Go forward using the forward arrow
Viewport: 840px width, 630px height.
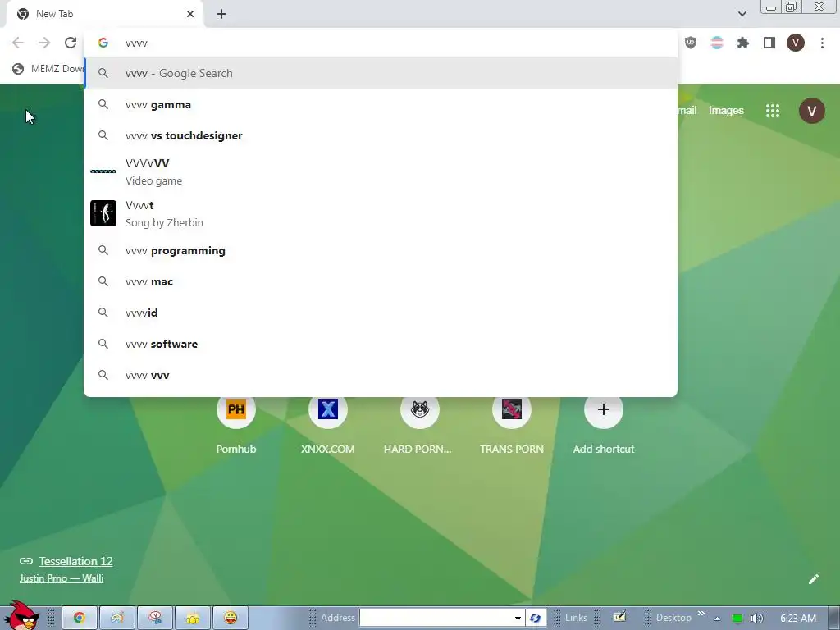(x=44, y=43)
